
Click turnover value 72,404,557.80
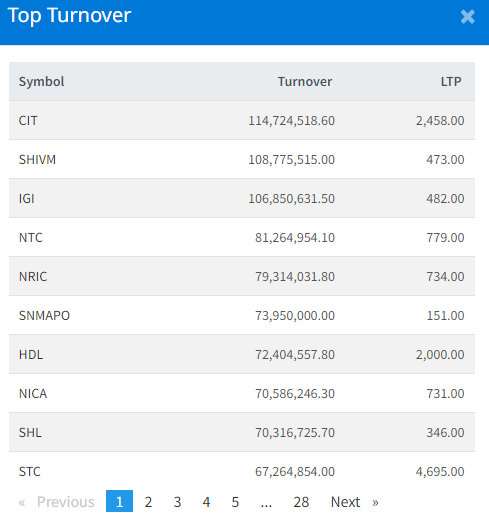point(295,354)
